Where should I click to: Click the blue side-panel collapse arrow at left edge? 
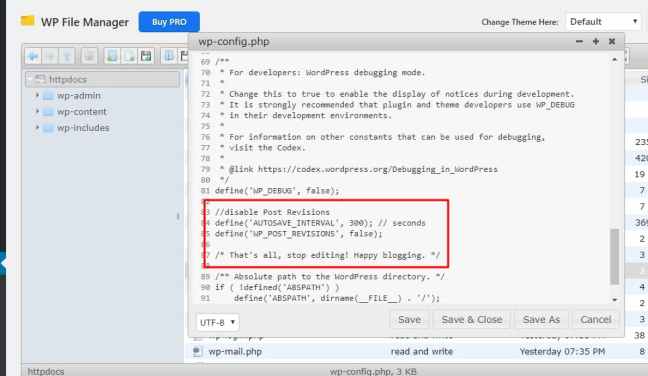tap(3, 263)
